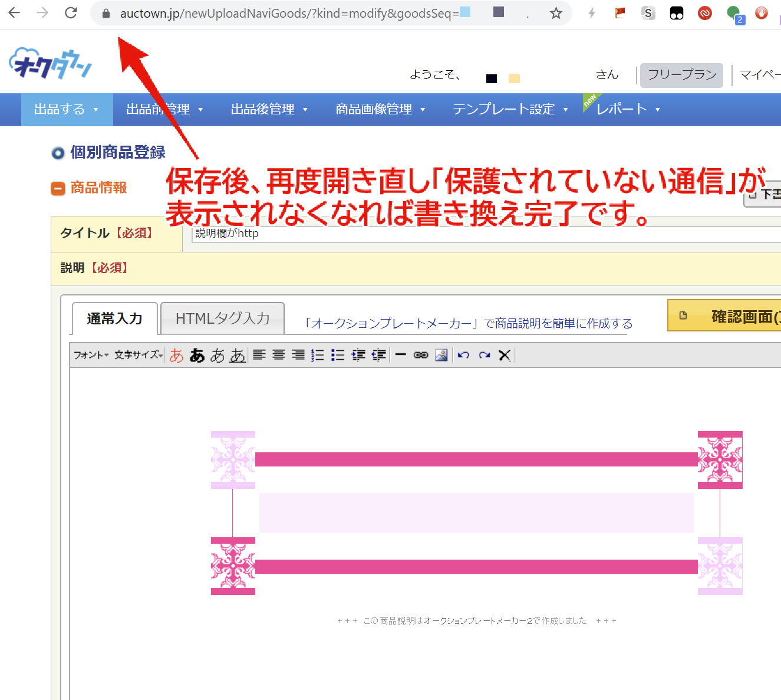The image size is (781, 700).
Task: Insert a horizontal rule line
Action: (x=401, y=355)
